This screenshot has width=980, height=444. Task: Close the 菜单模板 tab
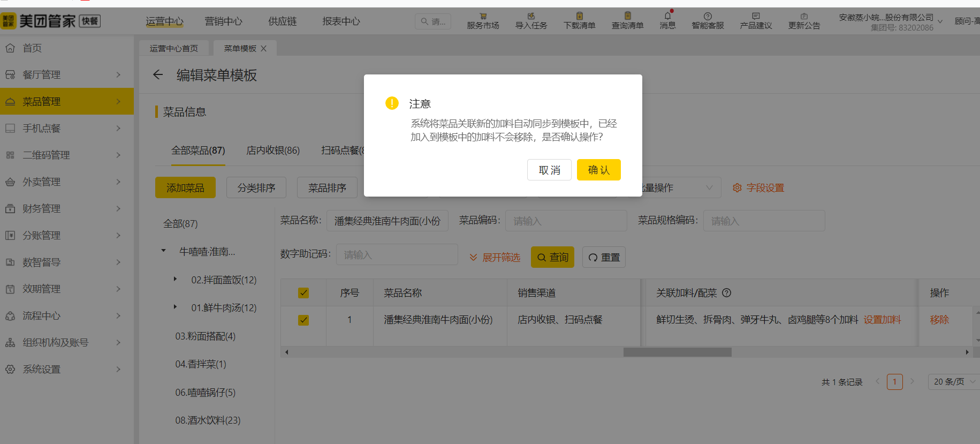point(263,49)
